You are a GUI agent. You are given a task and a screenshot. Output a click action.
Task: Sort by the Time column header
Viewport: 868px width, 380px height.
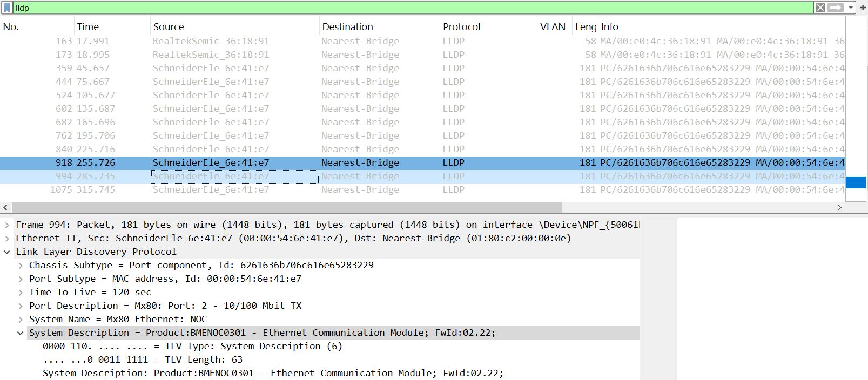click(112, 26)
